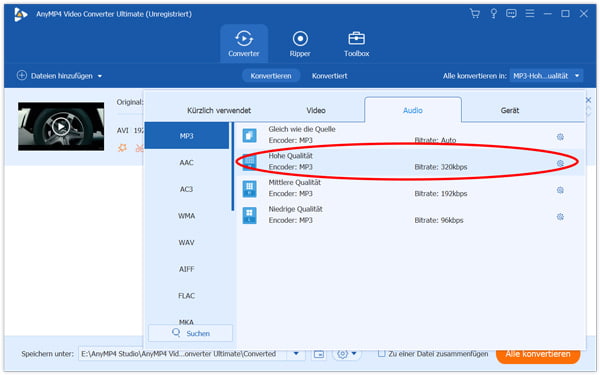Open the hamburger menu icon

pos(530,14)
